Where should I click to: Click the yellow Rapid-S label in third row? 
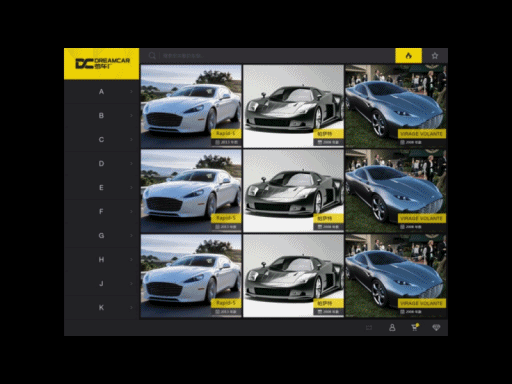pyautogui.click(x=226, y=303)
